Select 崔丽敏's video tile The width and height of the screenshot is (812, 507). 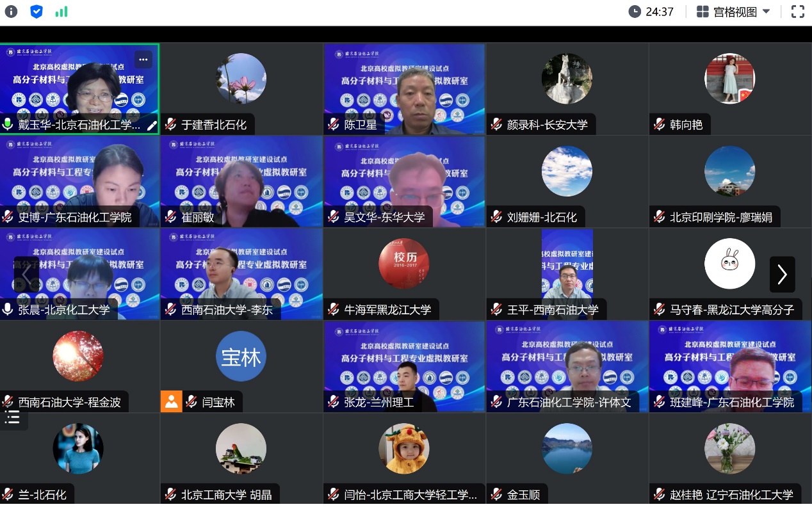[241, 181]
